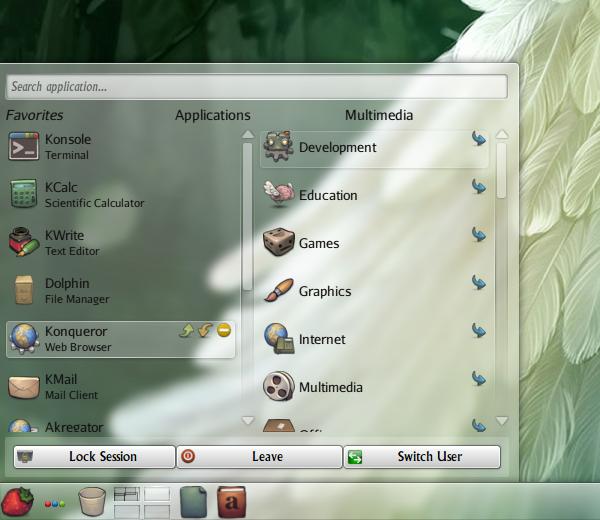The height and width of the screenshot is (520, 600).
Task: Open KWrite text editor icon
Action: (24, 242)
